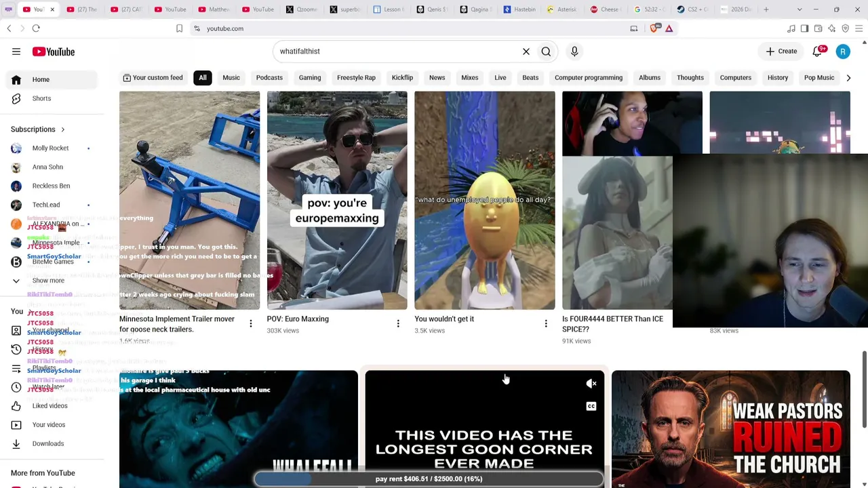
Task: Select the Music filter chip
Action: pyautogui.click(x=231, y=78)
